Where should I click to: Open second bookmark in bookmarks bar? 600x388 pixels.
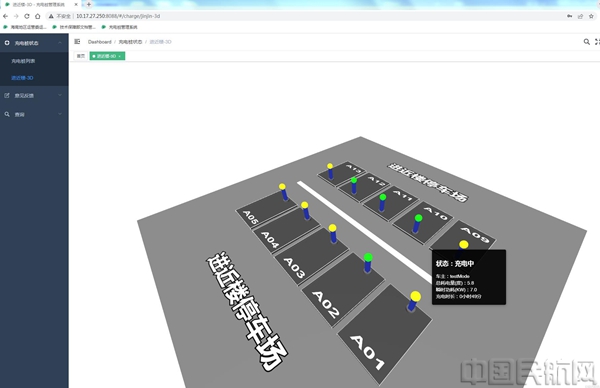click(74, 27)
